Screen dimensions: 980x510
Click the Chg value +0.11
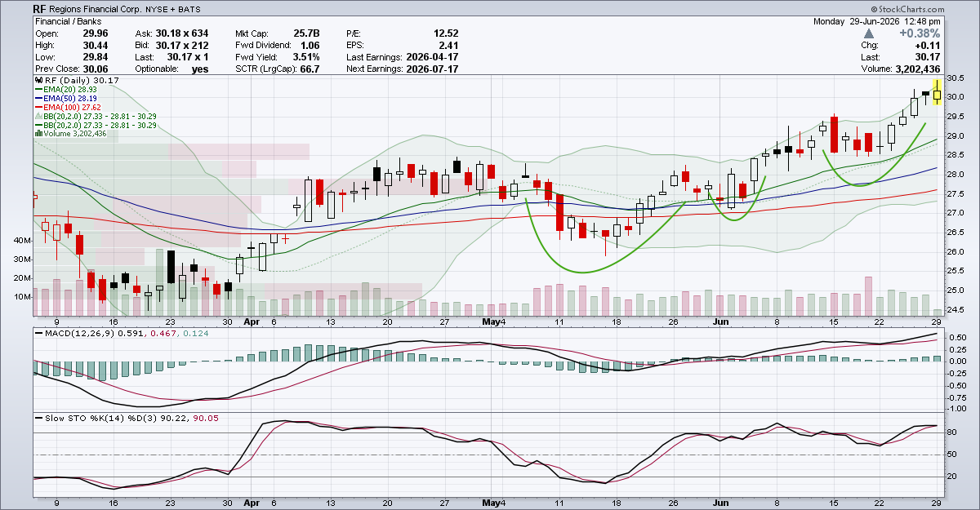tap(928, 46)
